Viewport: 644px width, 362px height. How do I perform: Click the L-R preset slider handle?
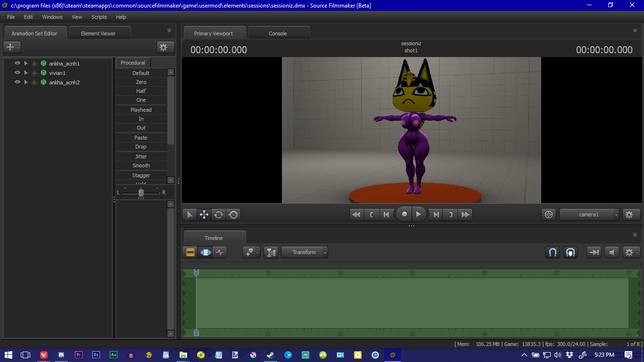(141, 192)
